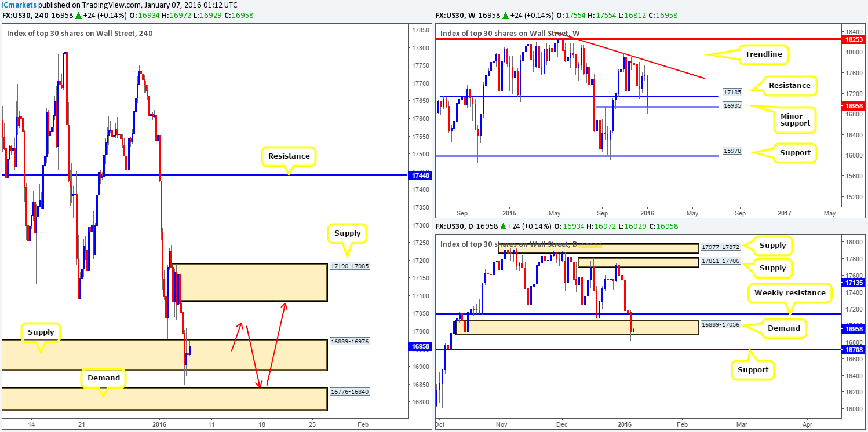868x432 pixels.
Task: Click the blue 16958 price tag on the daily chart
Action: click(x=853, y=329)
